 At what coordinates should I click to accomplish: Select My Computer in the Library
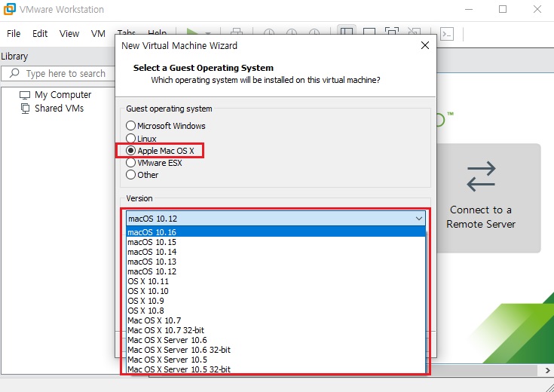coord(56,95)
